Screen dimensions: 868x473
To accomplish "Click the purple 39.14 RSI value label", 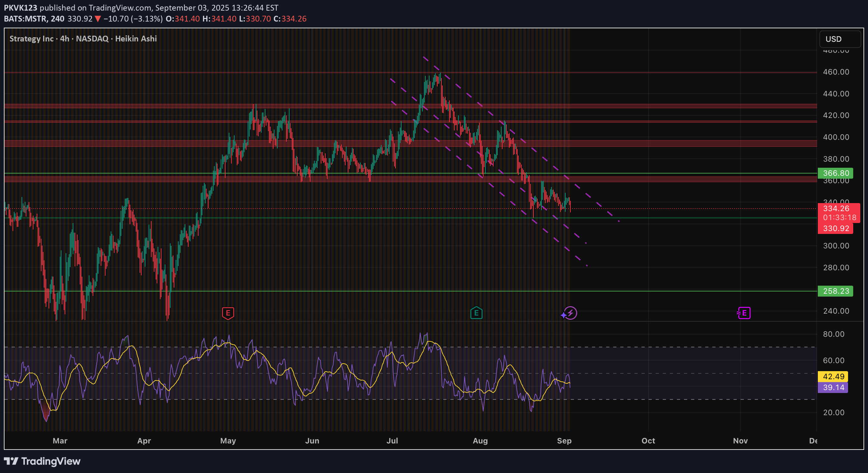I will point(833,388).
